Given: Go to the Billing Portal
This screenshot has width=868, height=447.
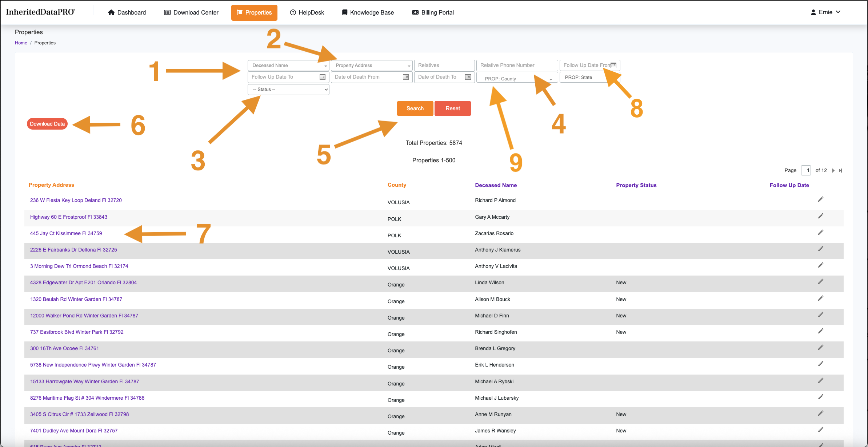Looking at the screenshot, I should [x=433, y=13].
